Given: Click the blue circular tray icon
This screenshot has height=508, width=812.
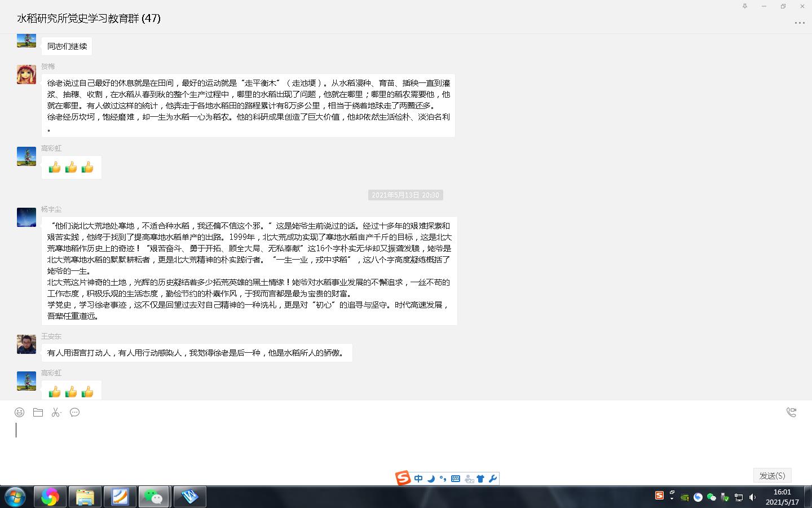Looking at the screenshot, I should (x=698, y=497).
